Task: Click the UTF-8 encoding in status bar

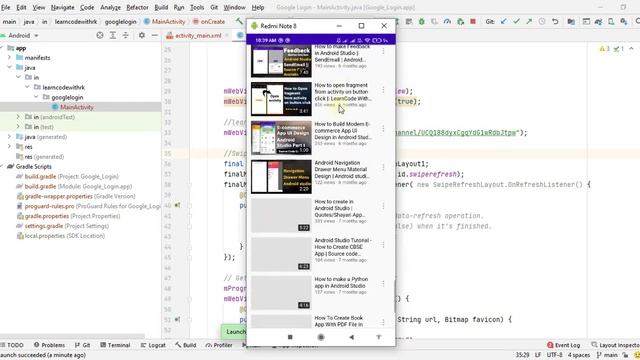Action: pyautogui.click(x=554, y=355)
